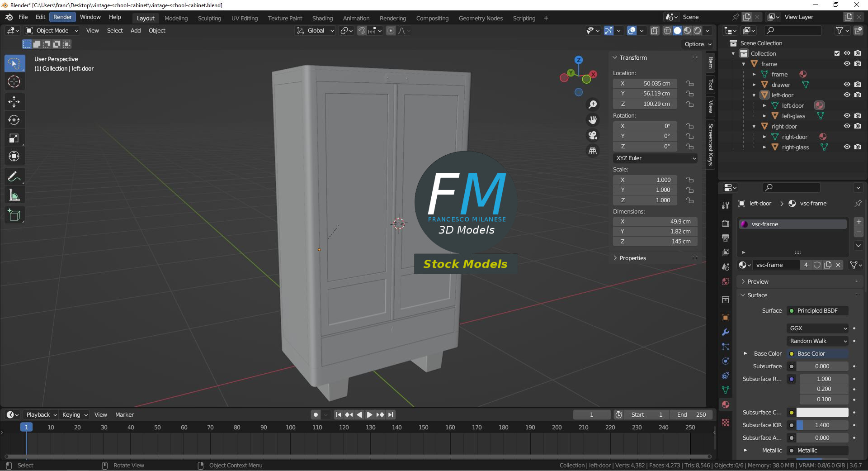Click the Location X value field
The width and height of the screenshot is (868, 471).
point(645,84)
